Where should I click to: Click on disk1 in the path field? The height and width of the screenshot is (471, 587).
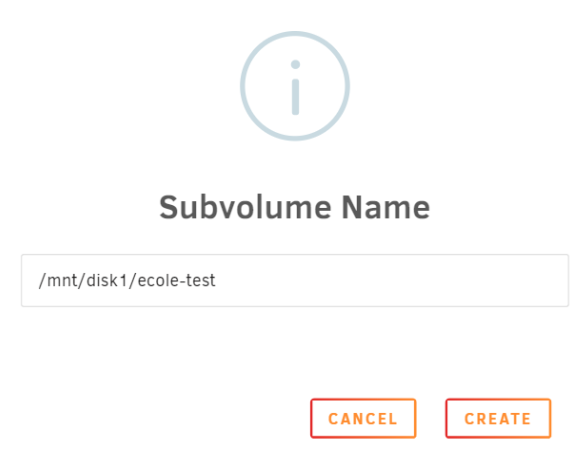click(107, 280)
